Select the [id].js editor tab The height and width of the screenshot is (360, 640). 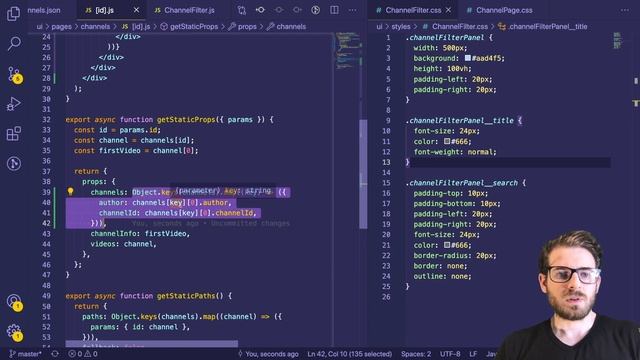point(104,10)
